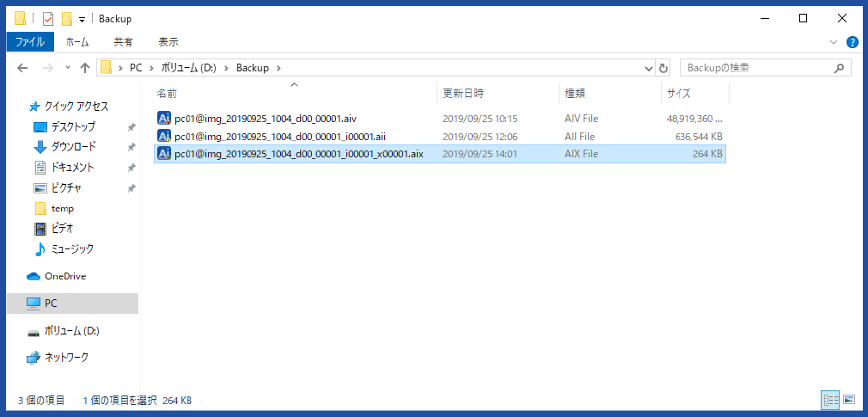Click the properties checkmark icon in title bar
Viewport: 868px width, 417px height.
(x=48, y=19)
